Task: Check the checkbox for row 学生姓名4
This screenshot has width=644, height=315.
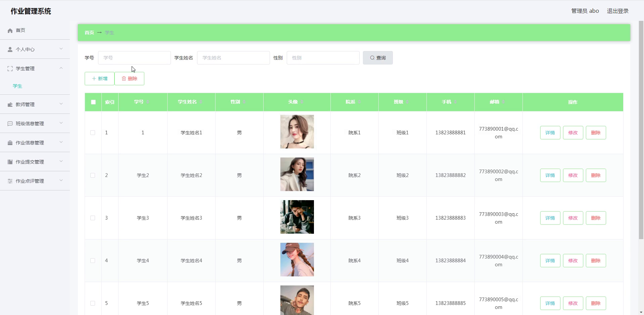Action: point(93,261)
